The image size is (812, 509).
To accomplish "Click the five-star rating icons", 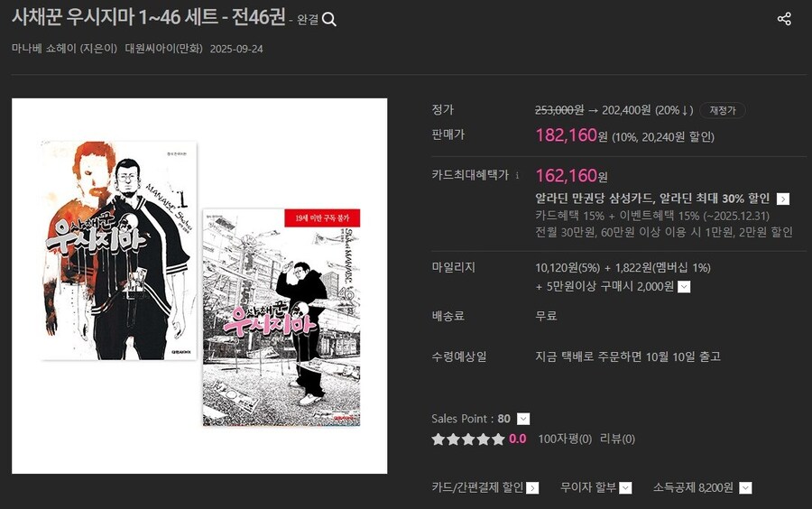I will (x=468, y=440).
